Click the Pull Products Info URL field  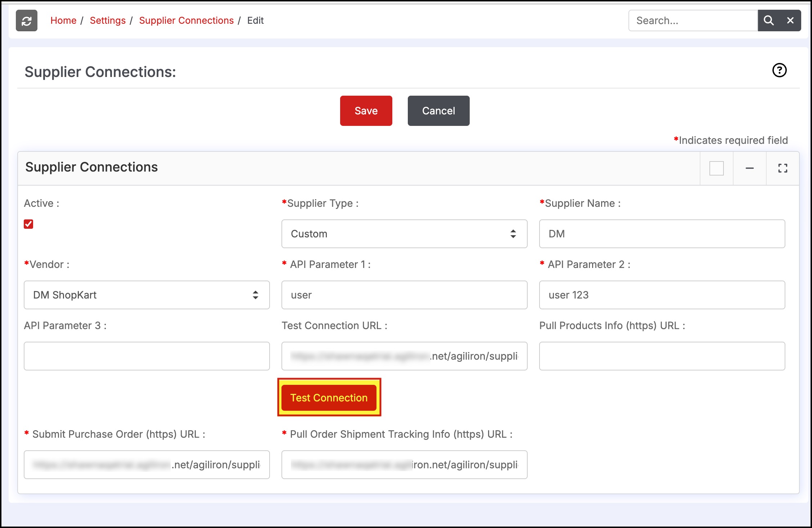coord(662,356)
